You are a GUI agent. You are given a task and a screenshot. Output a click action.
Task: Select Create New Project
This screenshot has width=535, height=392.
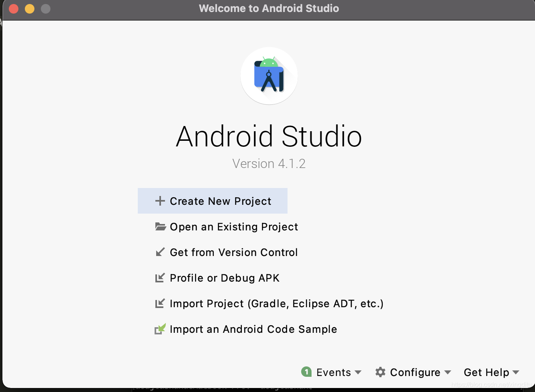(213, 201)
